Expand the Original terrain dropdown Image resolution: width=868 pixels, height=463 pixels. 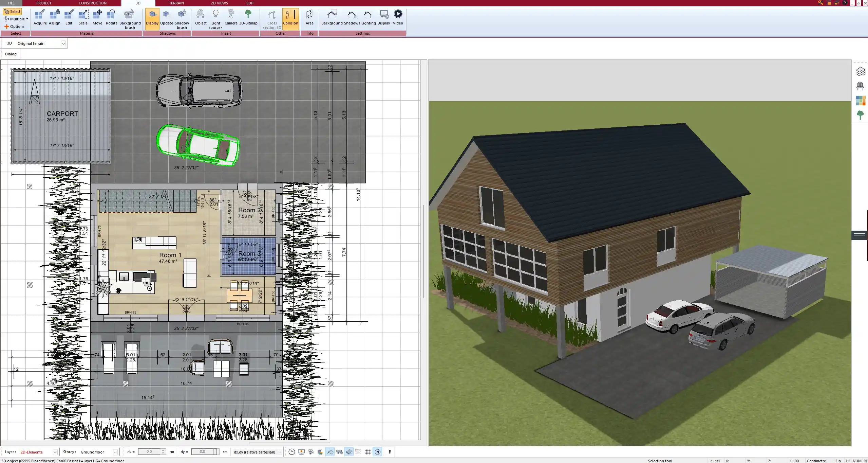tap(63, 43)
